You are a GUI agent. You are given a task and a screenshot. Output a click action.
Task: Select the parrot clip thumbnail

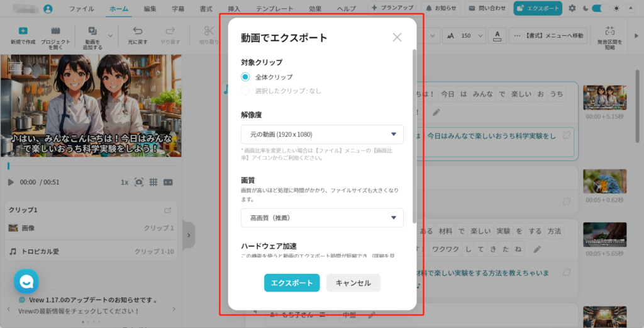point(604,181)
